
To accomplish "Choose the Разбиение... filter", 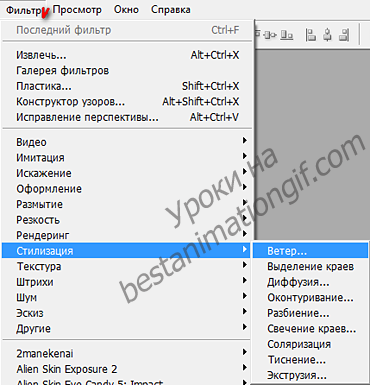I will 310,313.
